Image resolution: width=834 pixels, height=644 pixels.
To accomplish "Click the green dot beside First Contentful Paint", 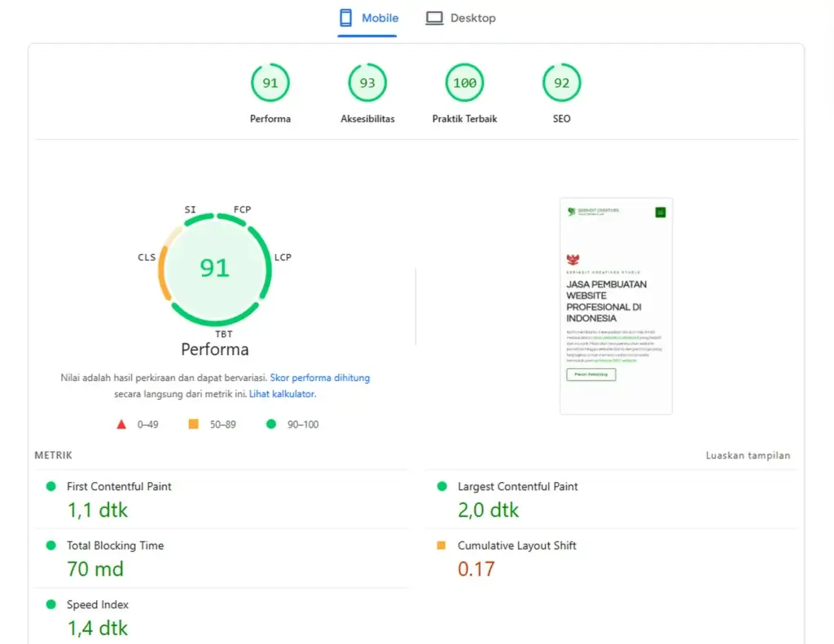I will (x=52, y=486).
